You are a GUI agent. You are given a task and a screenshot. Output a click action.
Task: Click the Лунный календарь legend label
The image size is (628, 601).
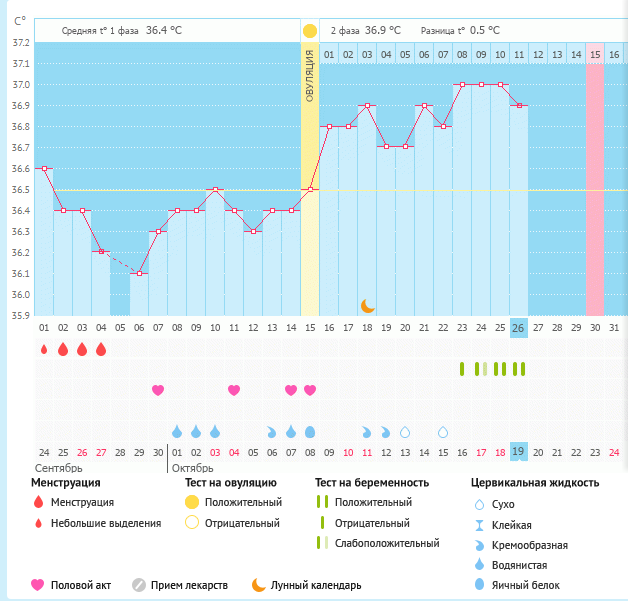pos(315,585)
